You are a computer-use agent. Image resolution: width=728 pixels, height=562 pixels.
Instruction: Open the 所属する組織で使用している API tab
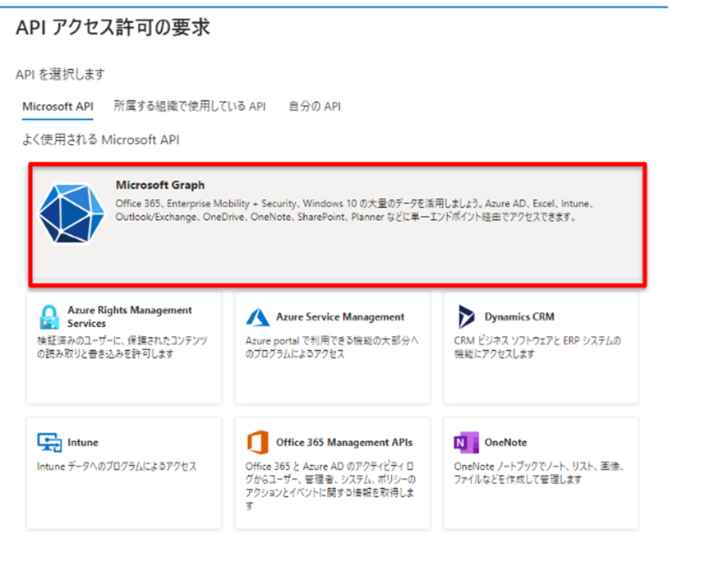point(190,106)
